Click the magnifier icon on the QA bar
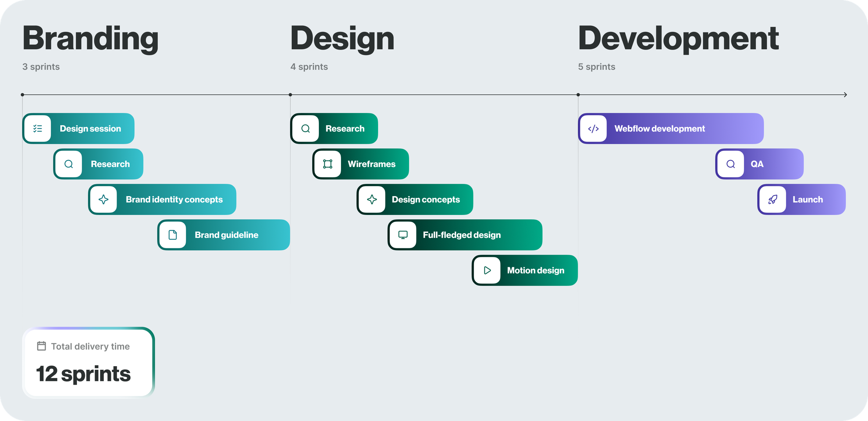This screenshot has height=421, width=868. (x=731, y=164)
